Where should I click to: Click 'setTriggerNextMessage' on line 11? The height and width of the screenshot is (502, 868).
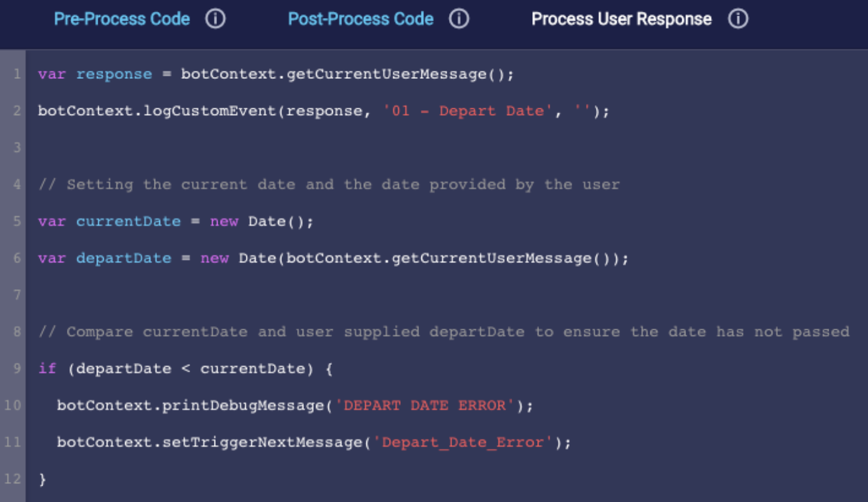[263, 443]
